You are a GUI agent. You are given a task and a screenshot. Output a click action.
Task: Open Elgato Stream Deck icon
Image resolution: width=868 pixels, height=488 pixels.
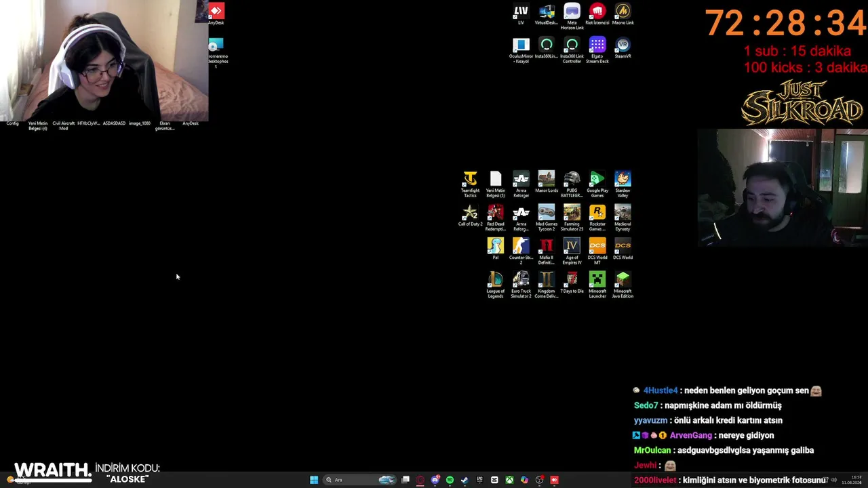[x=597, y=50]
